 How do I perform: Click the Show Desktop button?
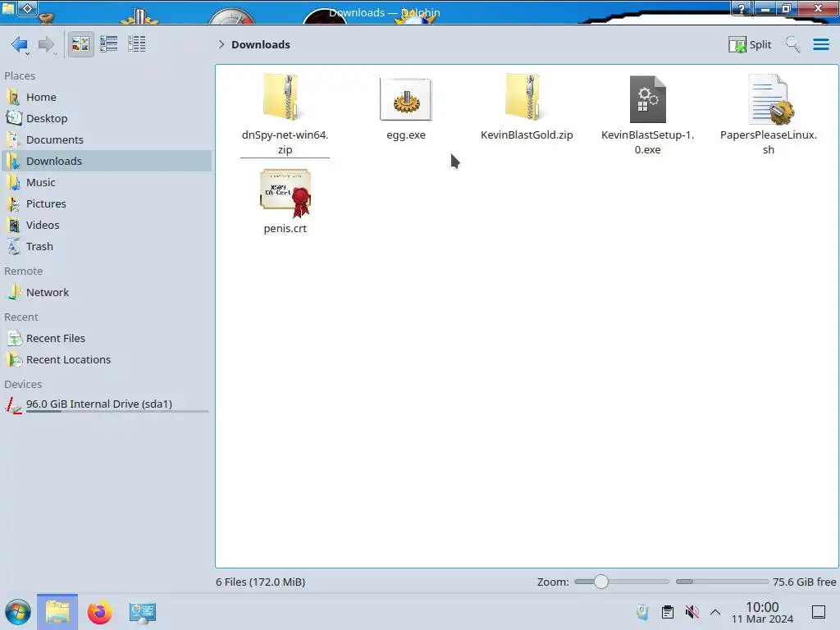click(818, 612)
